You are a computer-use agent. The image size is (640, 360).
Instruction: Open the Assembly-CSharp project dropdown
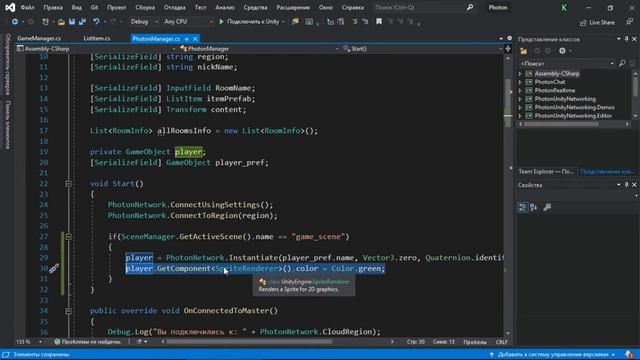[96, 49]
